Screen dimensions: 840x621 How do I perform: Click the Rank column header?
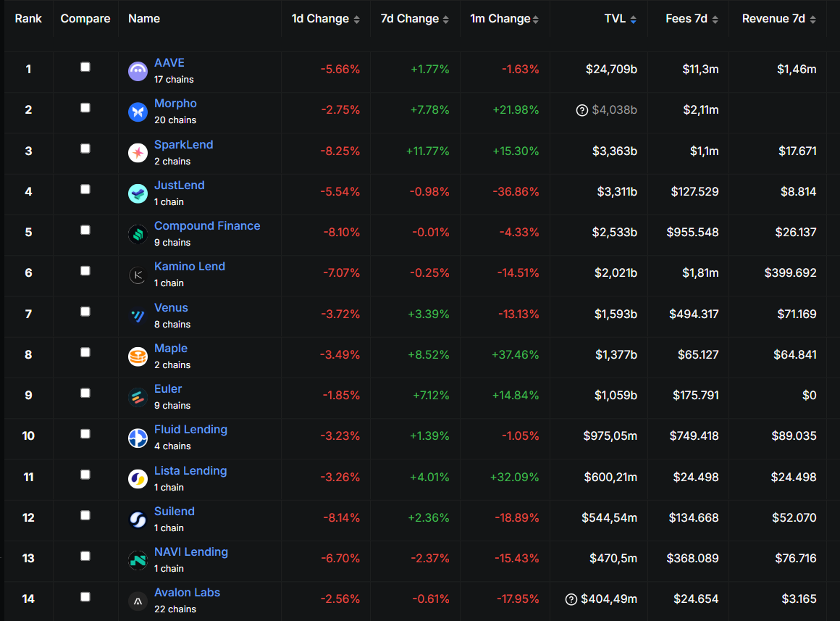click(x=28, y=19)
